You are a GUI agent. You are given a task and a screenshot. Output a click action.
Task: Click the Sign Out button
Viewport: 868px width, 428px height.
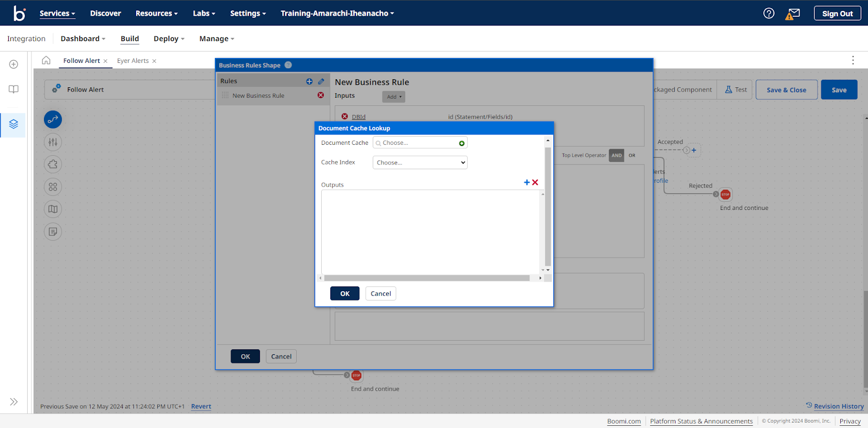click(837, 13)
